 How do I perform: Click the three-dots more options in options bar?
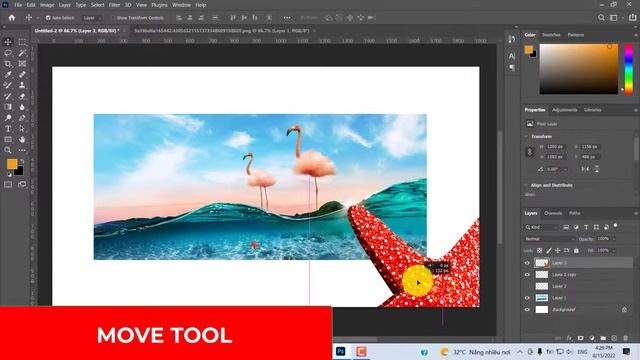287,18
